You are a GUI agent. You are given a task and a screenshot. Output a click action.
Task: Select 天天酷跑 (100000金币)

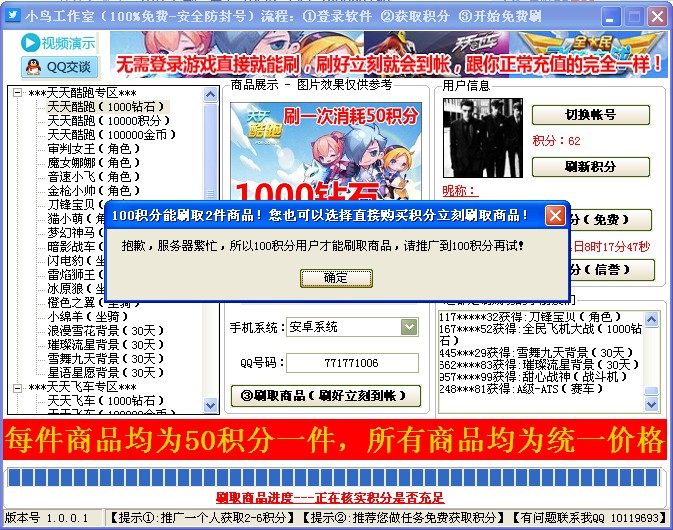[x=111, y=135]
